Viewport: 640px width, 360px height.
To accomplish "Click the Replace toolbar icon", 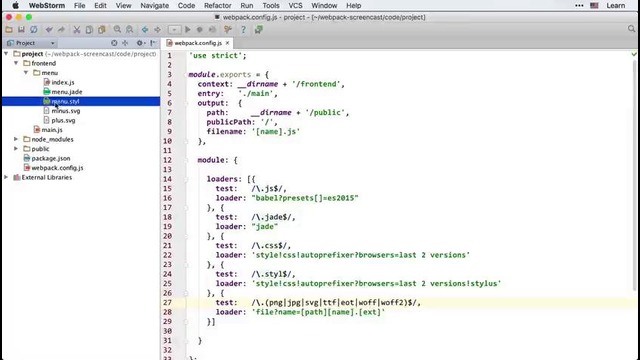I will 129,30.
